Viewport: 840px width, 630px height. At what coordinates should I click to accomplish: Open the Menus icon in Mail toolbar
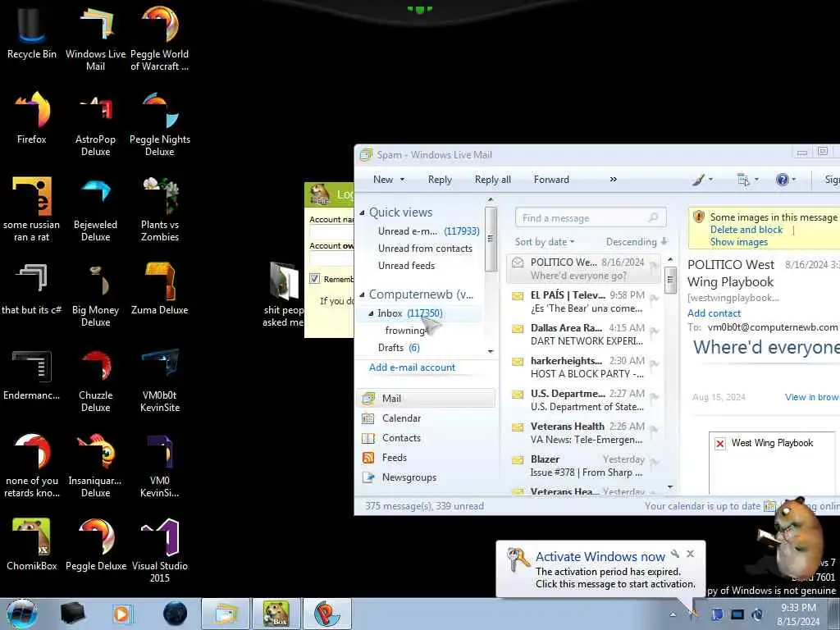743,180
